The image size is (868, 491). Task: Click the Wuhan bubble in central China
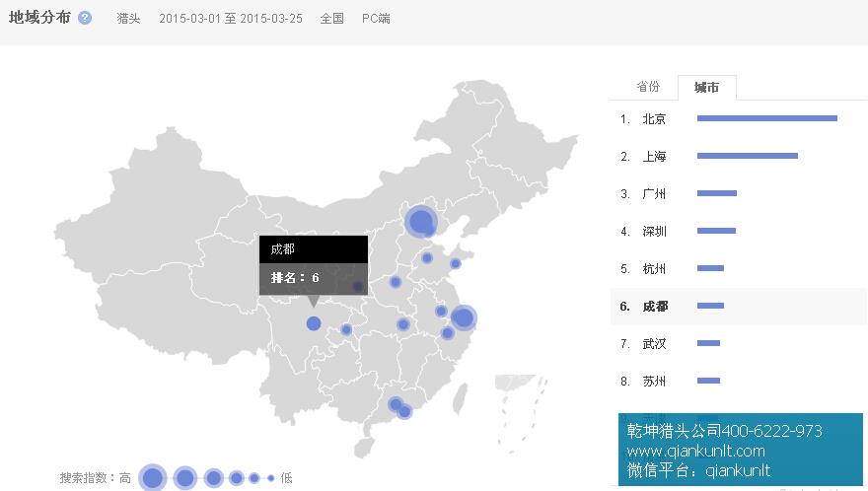coord(402,324)
